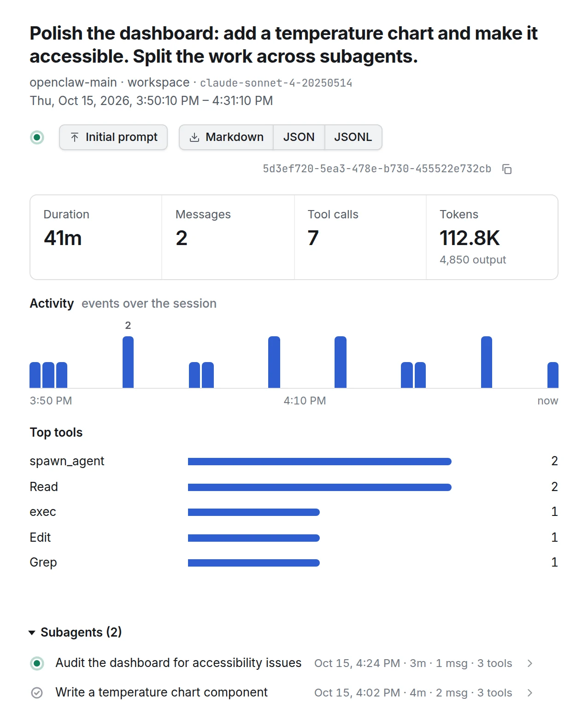This screenshot has width=588, height=714.
Task: Click the Tokens value 112.8K
Action: click(470, 238)
